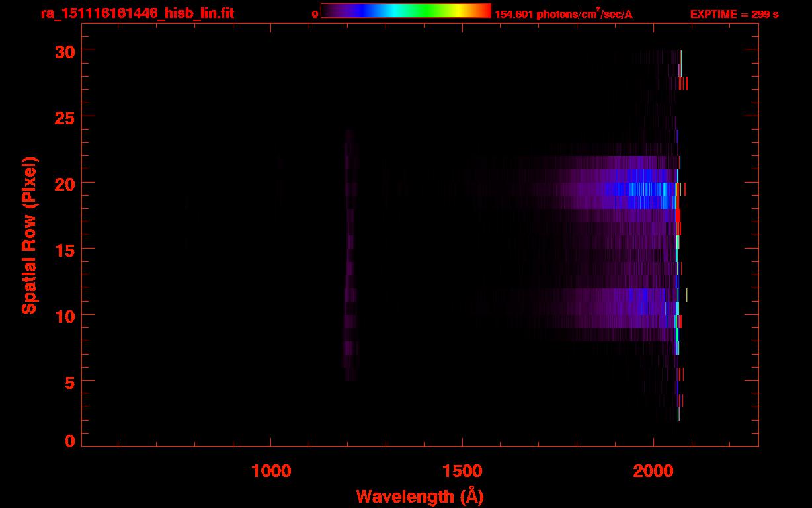Click the 1500 wavelength tick label

[462, 470]
